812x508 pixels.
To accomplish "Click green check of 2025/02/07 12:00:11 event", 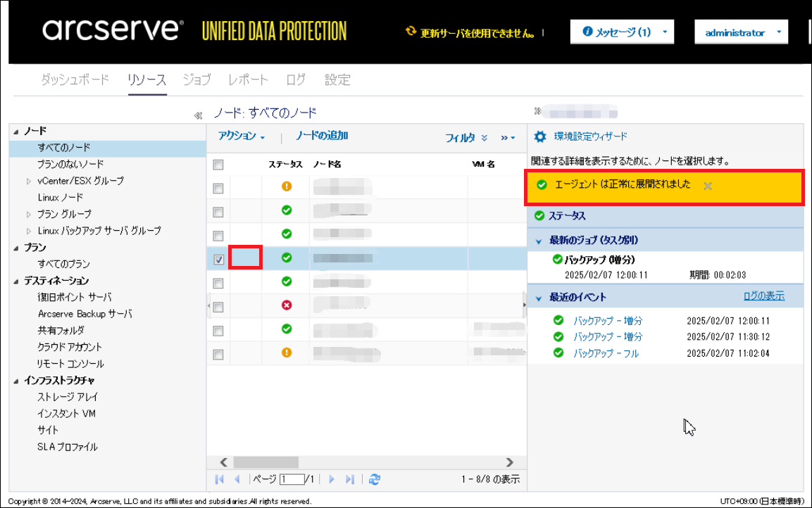I will tap(558, 320).
